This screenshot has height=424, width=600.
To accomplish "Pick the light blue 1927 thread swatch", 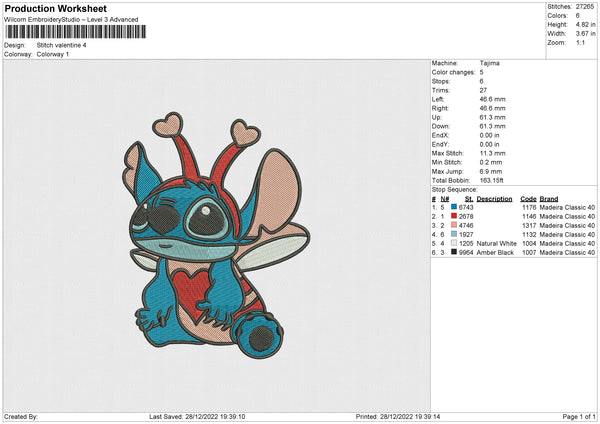I will [x=453, y=234].
